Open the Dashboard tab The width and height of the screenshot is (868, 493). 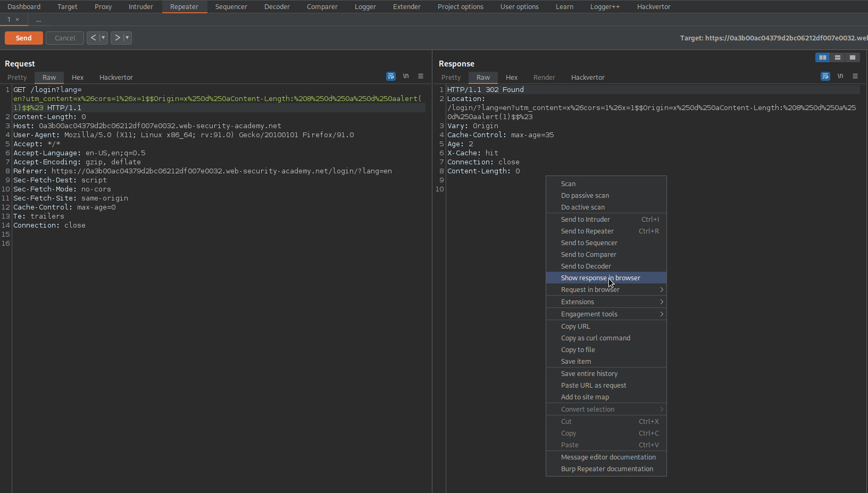click(x=24, y=7)
